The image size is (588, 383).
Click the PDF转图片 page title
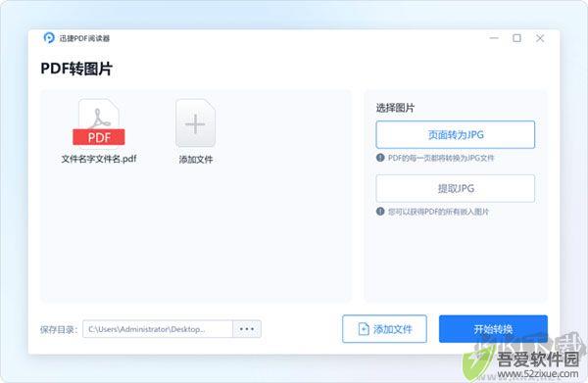point(76,69)
